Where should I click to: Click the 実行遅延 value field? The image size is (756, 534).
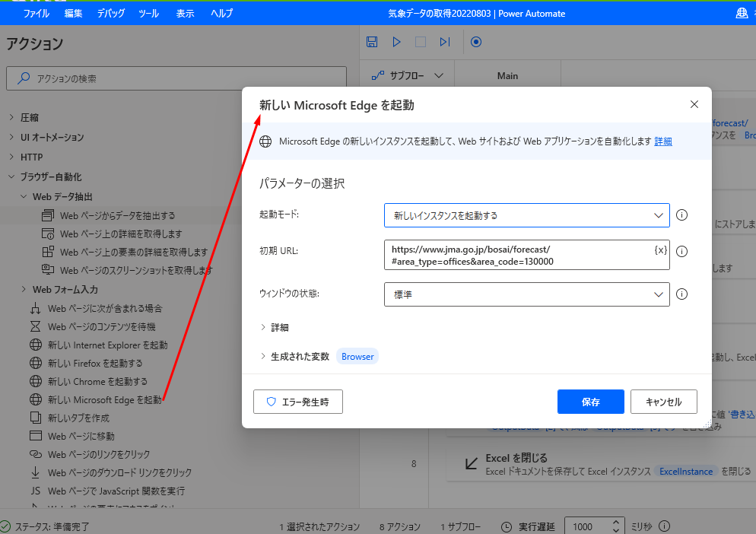coord(586,526)
